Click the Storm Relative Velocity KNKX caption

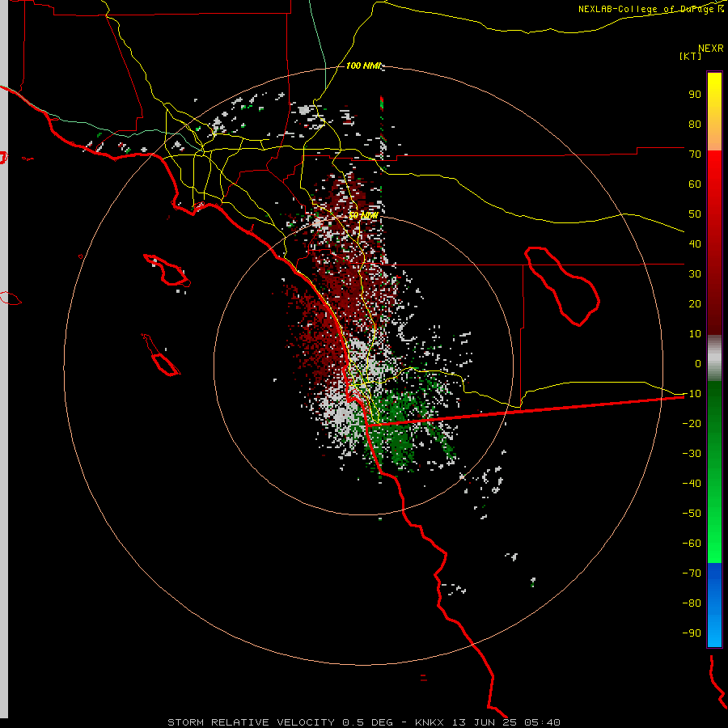coord(363,722)
